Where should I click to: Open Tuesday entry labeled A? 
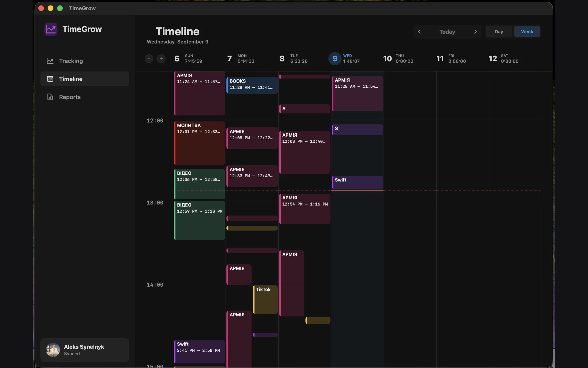(305, 109)
